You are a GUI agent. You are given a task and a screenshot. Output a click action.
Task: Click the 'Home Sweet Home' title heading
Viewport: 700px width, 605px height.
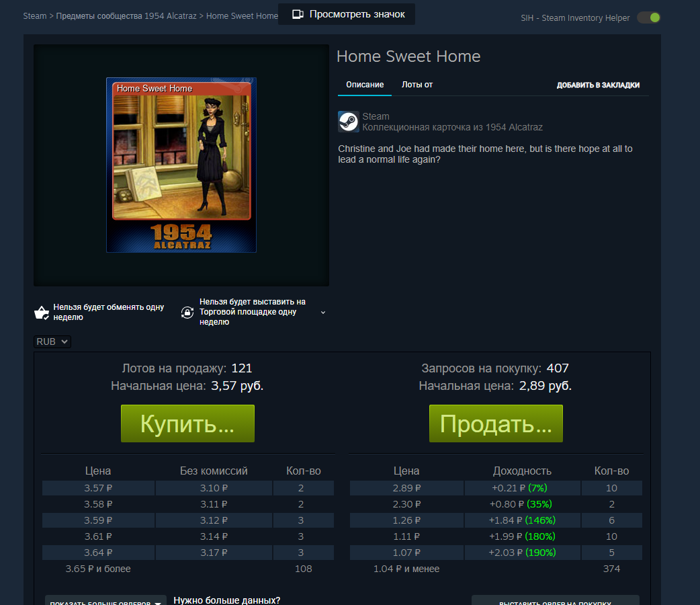(x=408, y=56)
